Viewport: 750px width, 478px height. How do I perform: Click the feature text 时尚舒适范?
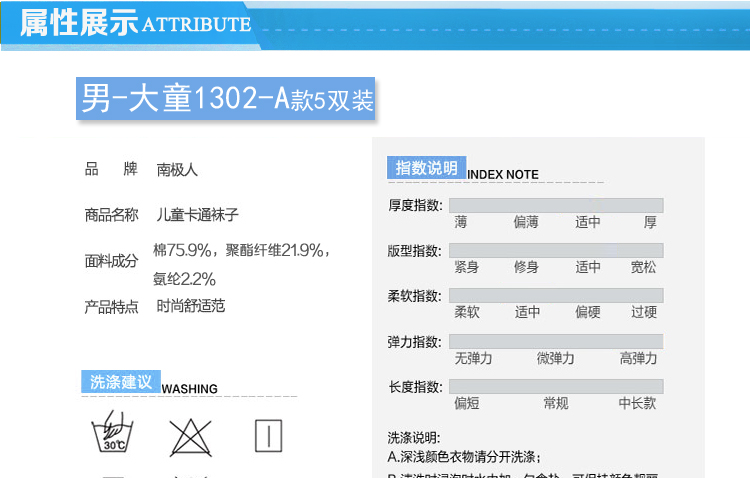[x=190, y=306]
